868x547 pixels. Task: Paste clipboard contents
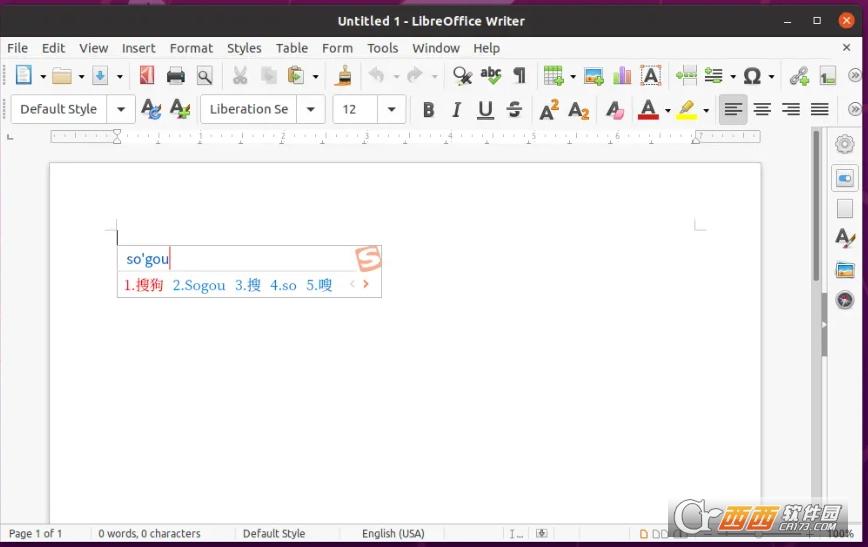coord(296,76)
